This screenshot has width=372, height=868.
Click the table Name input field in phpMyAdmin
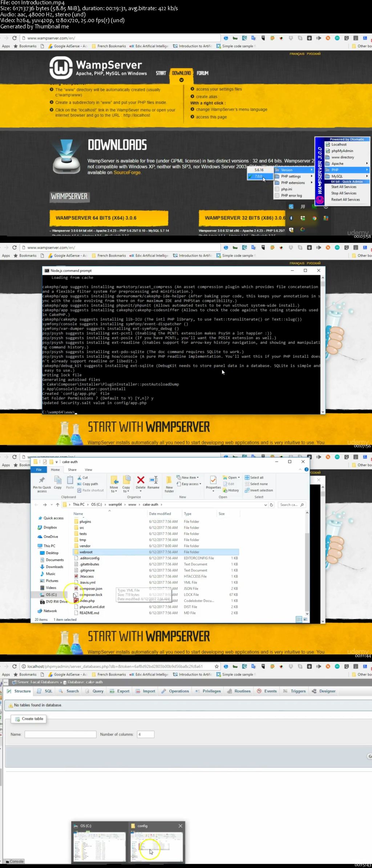tap(60, 735)
